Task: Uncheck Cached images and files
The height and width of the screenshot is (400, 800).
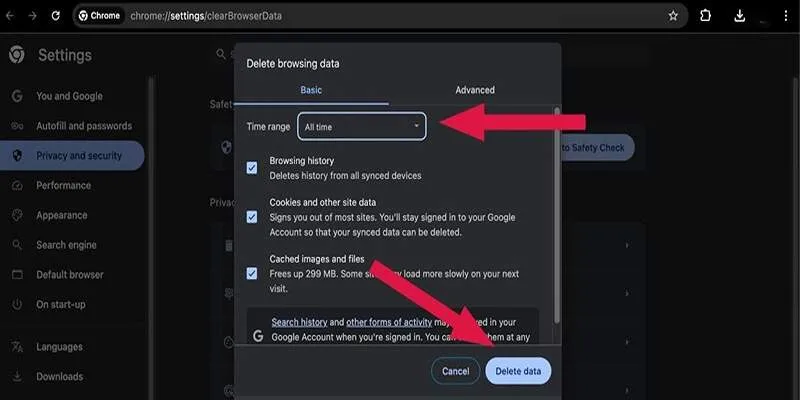Action: coord(252,273)
